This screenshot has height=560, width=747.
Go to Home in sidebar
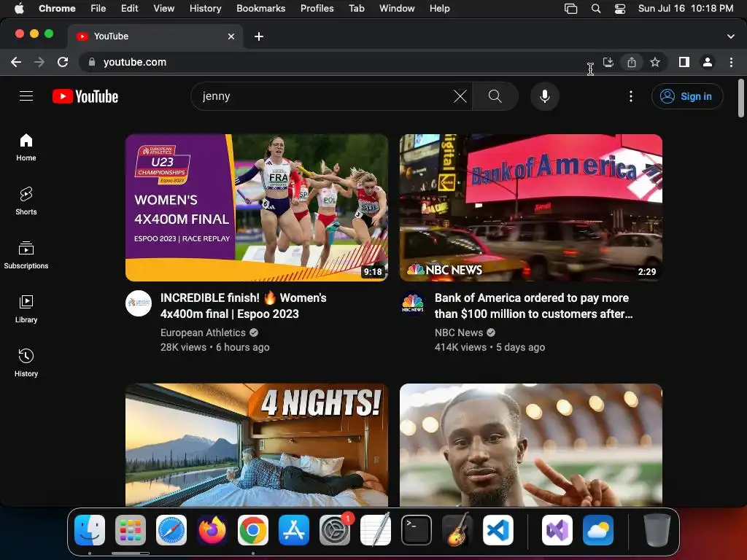click(26, 147)
